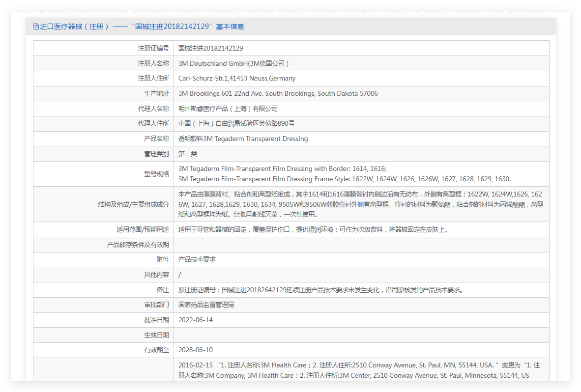Select the Dressing with Border: 1614, 1616 line
581x392 pixels.
click(282, 169)
